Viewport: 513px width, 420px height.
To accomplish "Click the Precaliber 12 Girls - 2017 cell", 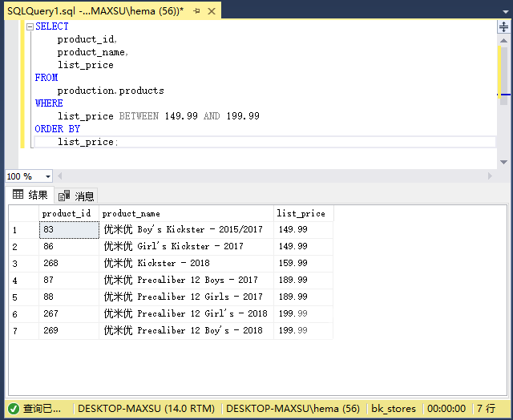I will [186, 297].
